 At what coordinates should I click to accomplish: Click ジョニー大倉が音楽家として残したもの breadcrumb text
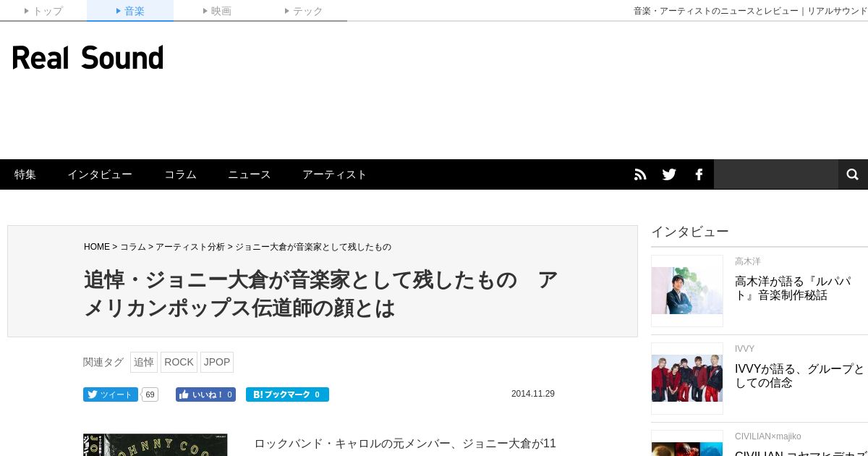(x=313, y=247)
